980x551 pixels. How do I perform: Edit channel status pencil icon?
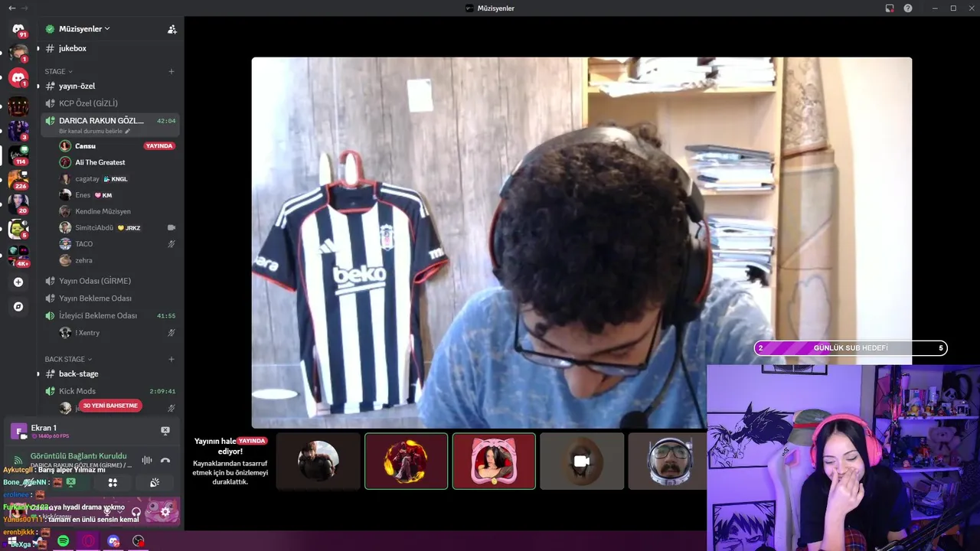coord(128,131)
